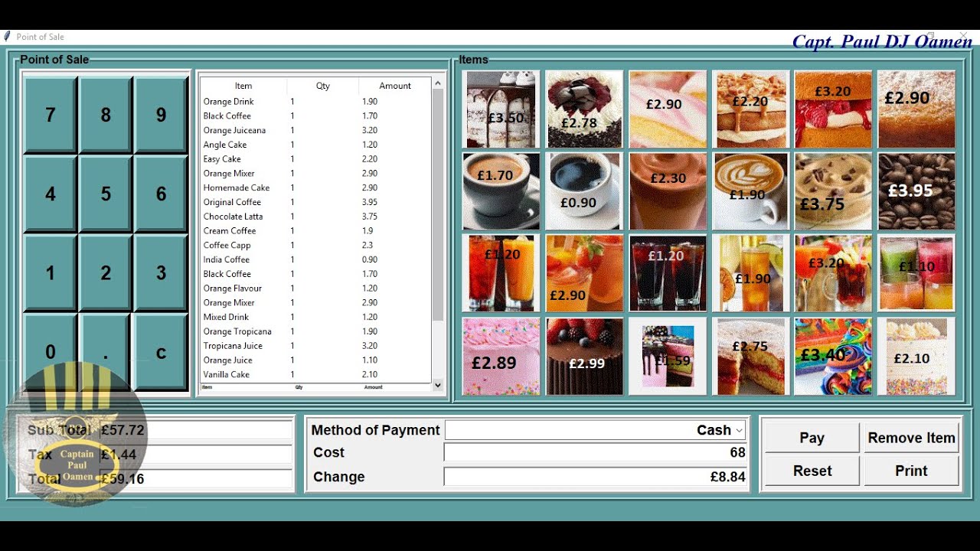
Task: Open the Method of Payment dropdown
Action: point(595,430)
